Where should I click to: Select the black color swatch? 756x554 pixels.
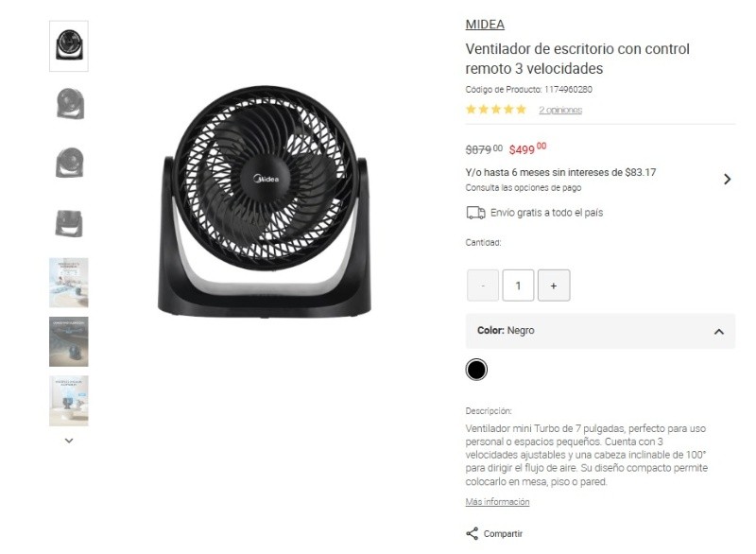click(476, 370)
